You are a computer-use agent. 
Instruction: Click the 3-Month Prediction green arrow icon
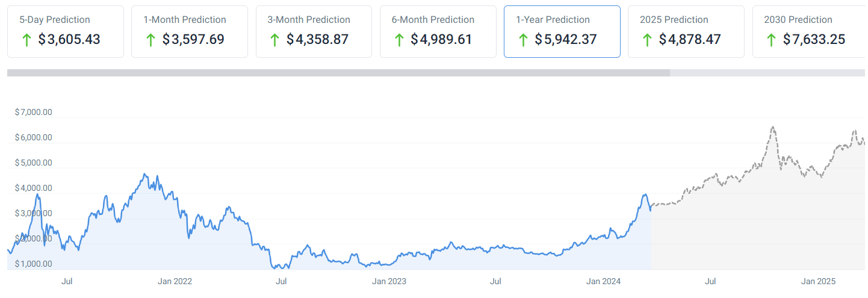pos(274,40)
